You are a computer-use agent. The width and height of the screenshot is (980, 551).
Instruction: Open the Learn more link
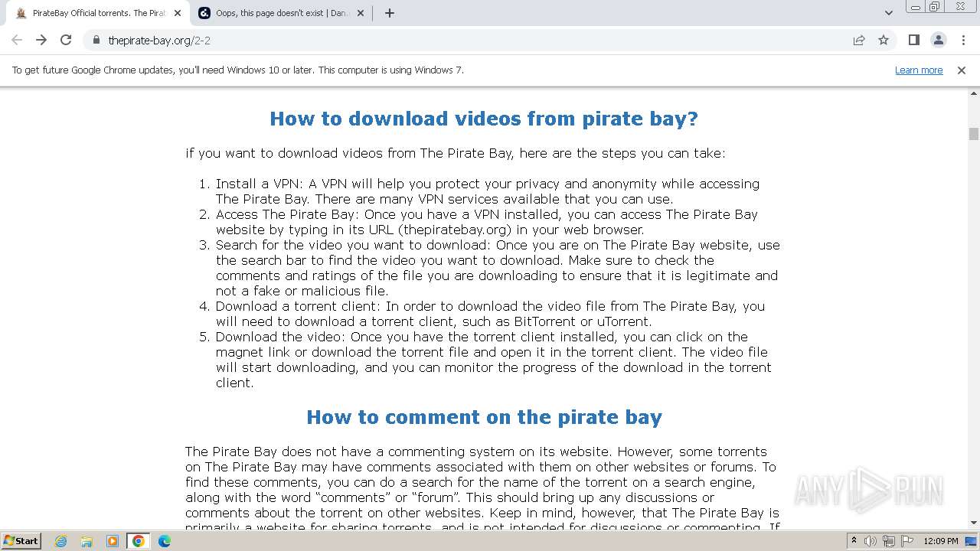tap(919, 70)
